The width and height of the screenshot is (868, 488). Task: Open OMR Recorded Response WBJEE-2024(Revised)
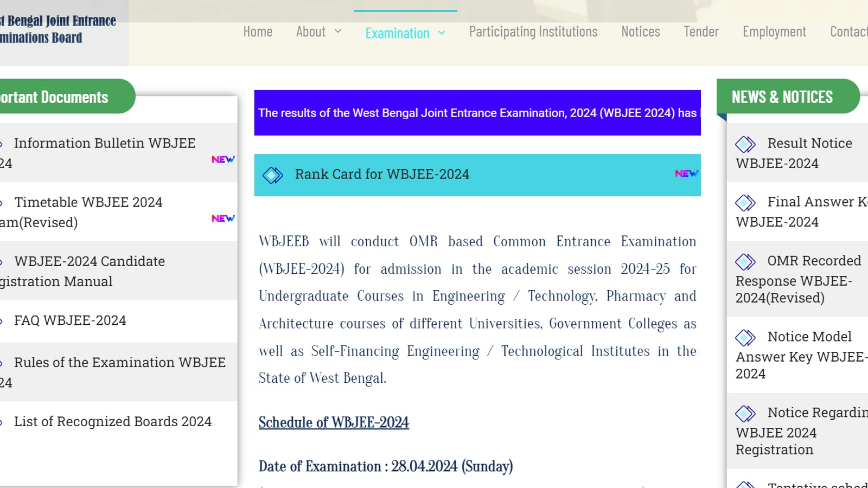[x=799, y=279]
